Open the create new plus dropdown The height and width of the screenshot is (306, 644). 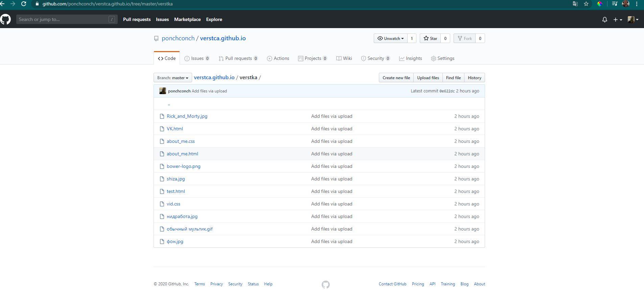[618, 20]
